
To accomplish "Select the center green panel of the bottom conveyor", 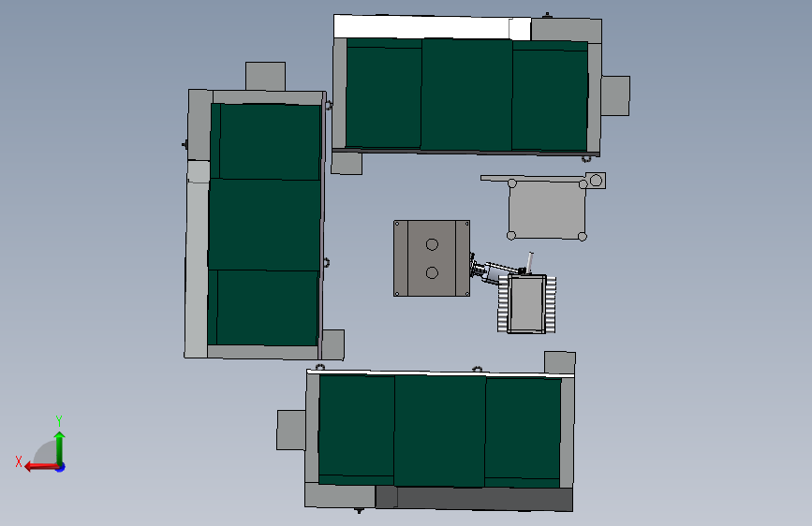I will [x=439, y=431].
